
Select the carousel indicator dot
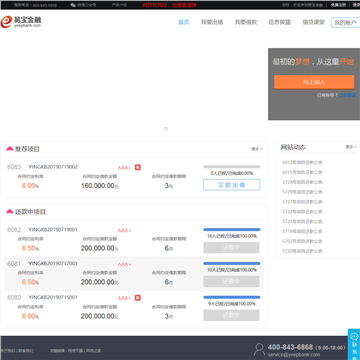(x=166, y=129)
